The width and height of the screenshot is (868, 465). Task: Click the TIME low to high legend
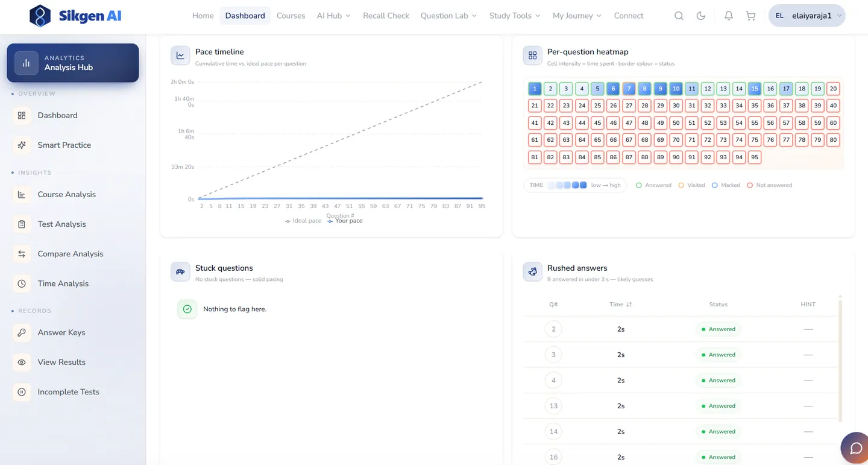click(x=575, y=185)
